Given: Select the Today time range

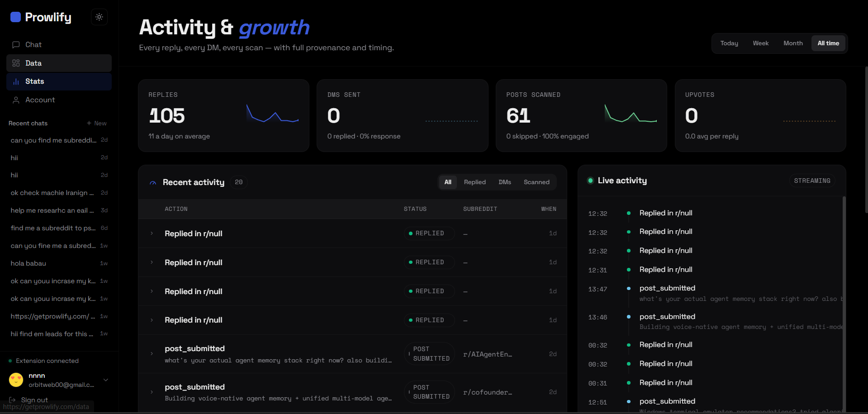Looking at the screenshot, I should [729, 43].
